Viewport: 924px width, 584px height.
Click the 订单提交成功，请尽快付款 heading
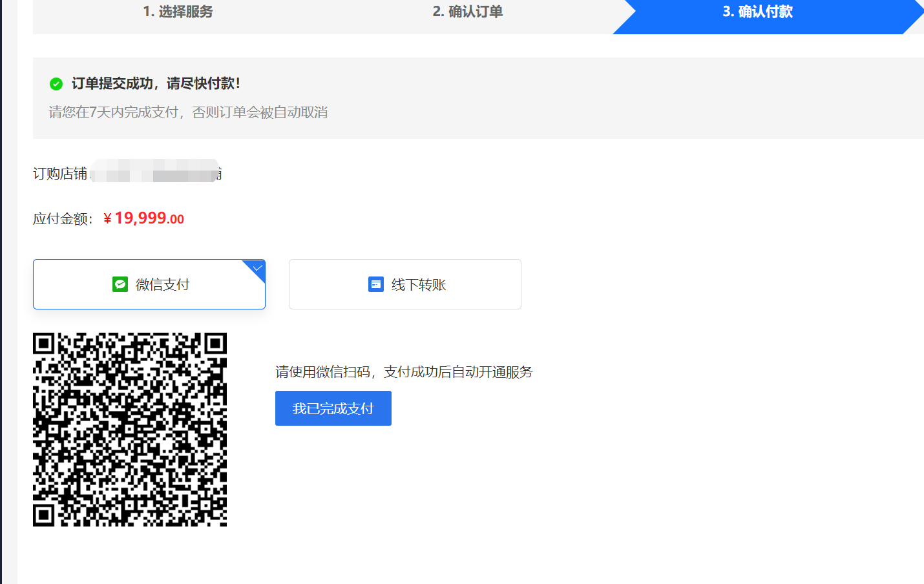pos(156,83)
